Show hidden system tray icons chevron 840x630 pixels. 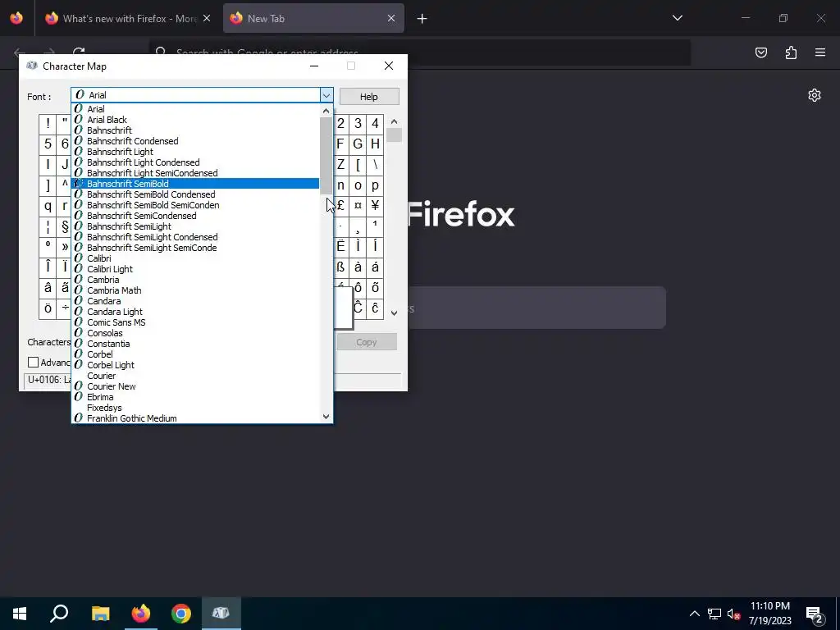[x=694, y=614]
